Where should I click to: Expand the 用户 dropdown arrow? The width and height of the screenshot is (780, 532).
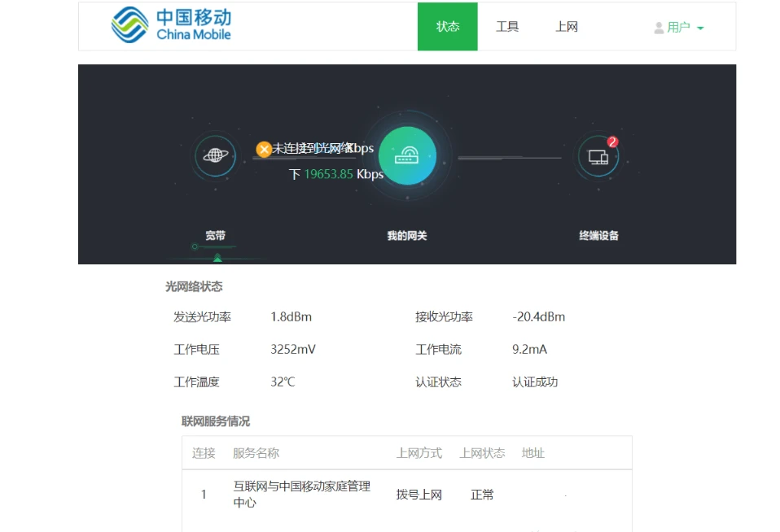[700, 28]
